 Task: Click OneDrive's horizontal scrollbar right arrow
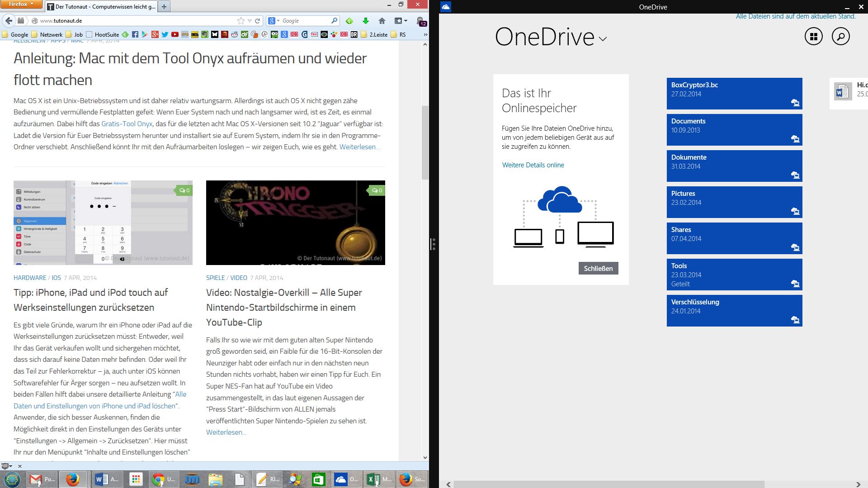[858, 484]
